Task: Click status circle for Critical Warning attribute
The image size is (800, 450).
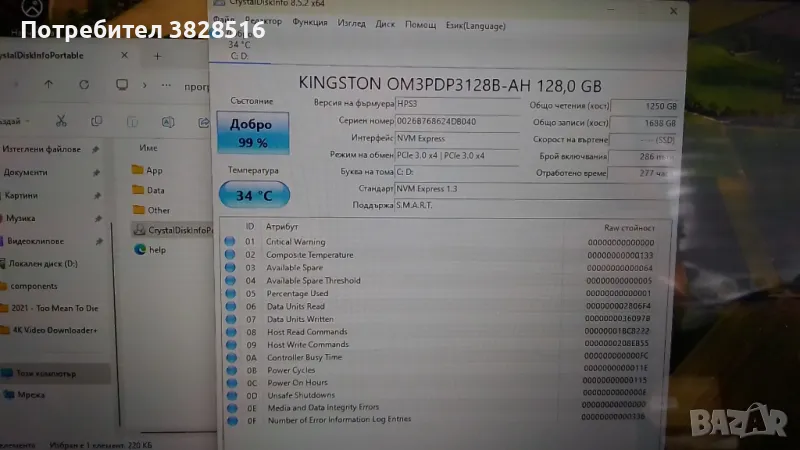Action: (x=230, y=242)
